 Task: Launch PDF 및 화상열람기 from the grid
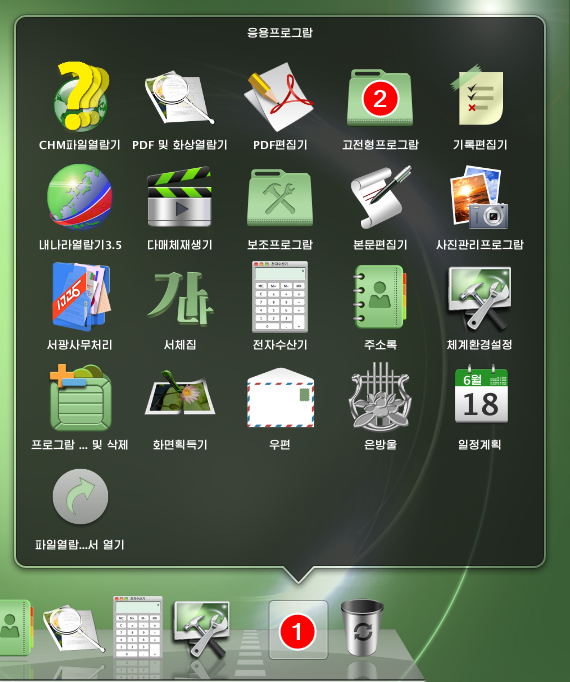pyautogui.click(x=179, y=98)
